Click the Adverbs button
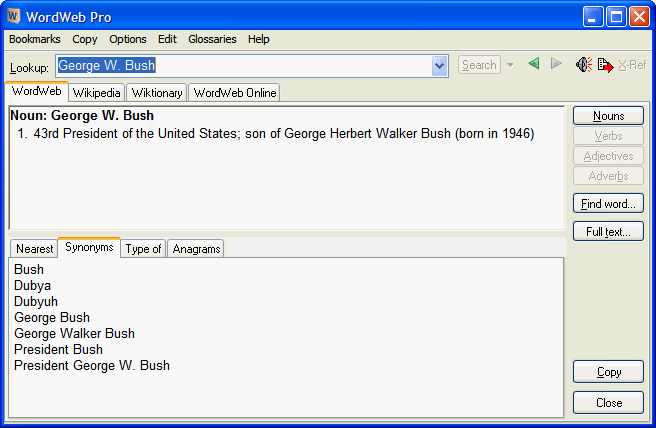The image size is (656, 428). tap(608, 176)
